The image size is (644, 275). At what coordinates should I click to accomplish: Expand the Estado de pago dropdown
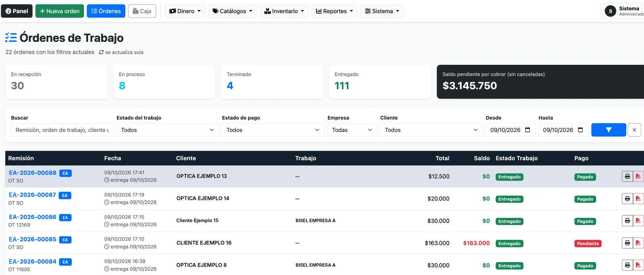click(273, 130)
